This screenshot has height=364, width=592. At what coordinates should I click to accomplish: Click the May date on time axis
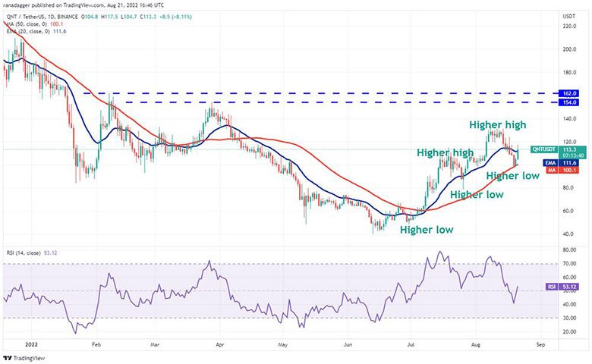point(283,345)
